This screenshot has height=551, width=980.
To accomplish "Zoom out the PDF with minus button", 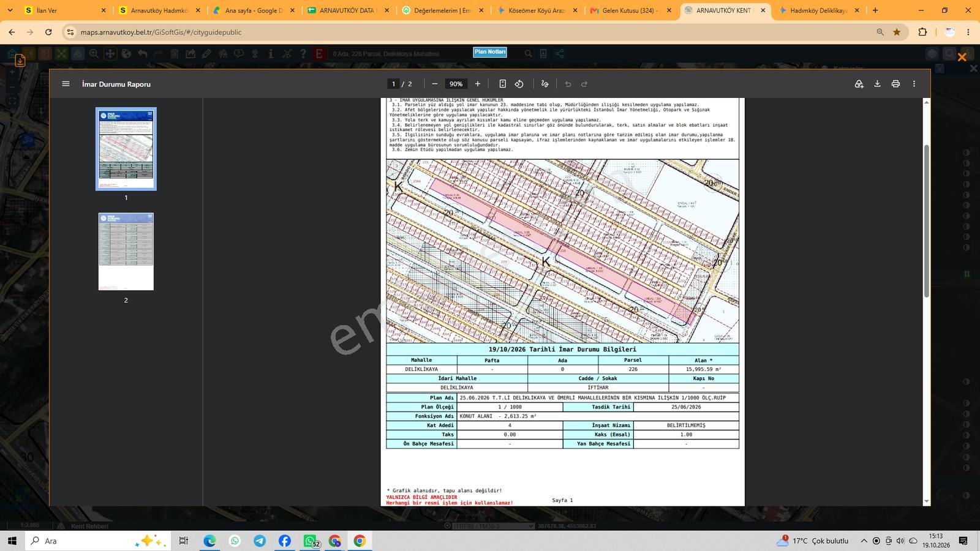I will [x=435, y=84].
